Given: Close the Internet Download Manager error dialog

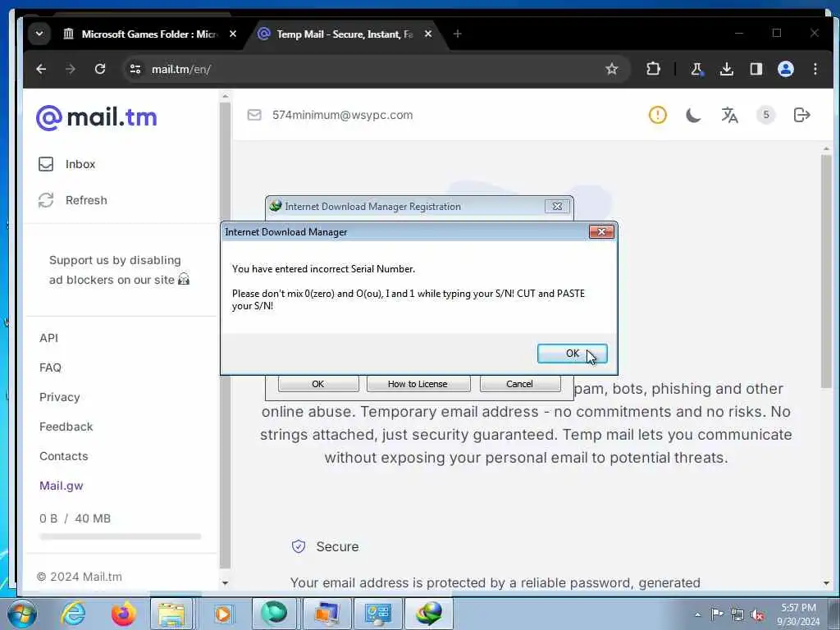Looking at the screenshot, I should coord(601,232).
